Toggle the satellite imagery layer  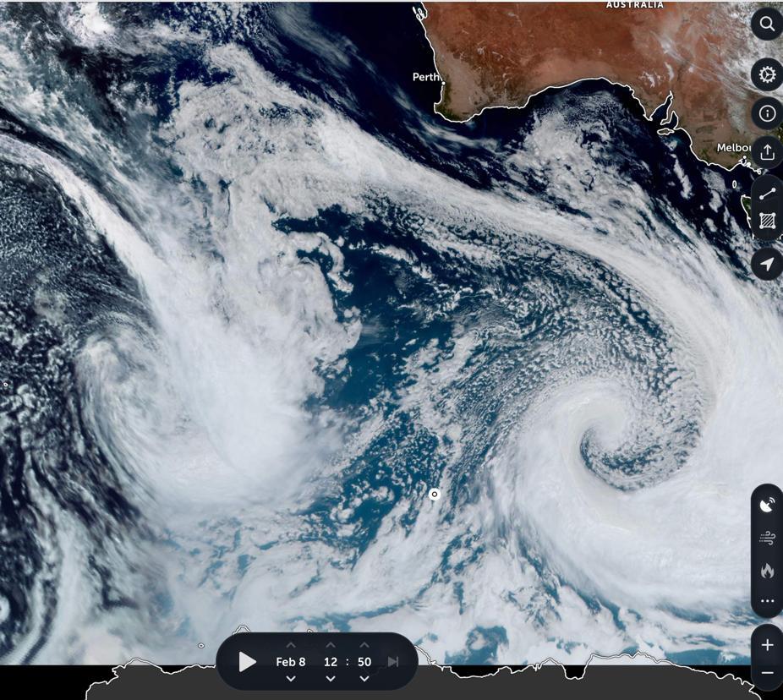(x=766, y=505)
